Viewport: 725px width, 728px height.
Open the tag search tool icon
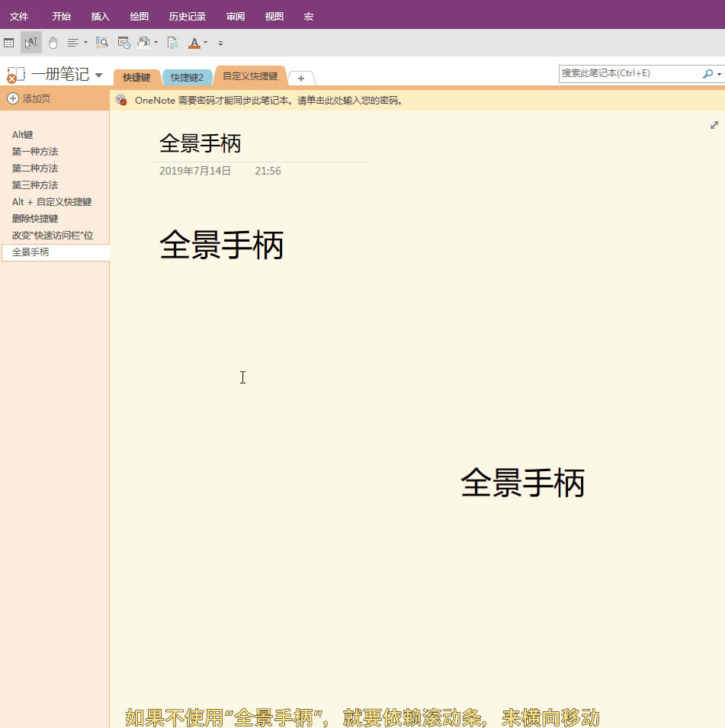point(101,43)
